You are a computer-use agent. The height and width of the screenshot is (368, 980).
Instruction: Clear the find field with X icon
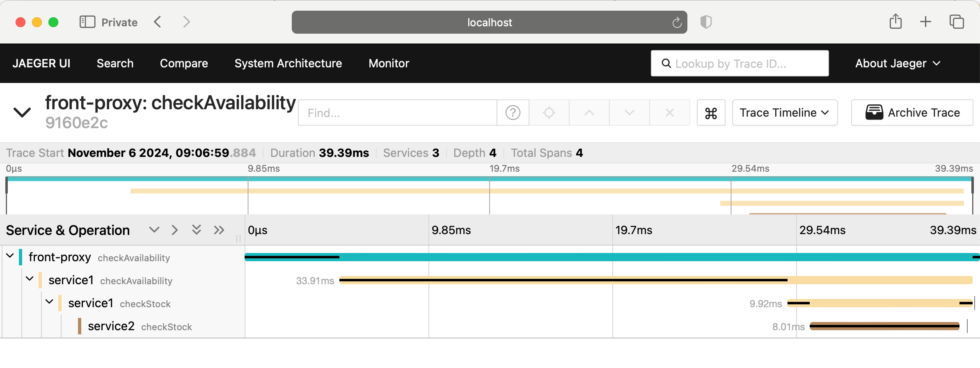point(669,113)
